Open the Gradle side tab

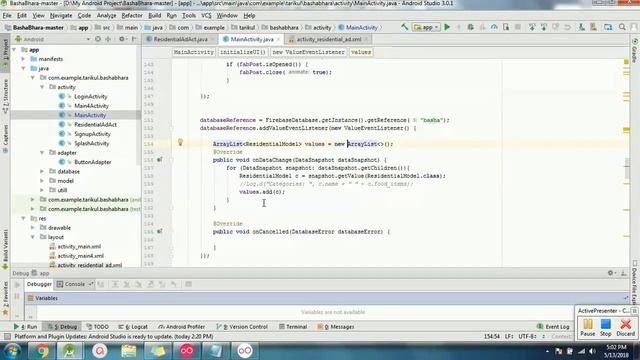point(635,50)
